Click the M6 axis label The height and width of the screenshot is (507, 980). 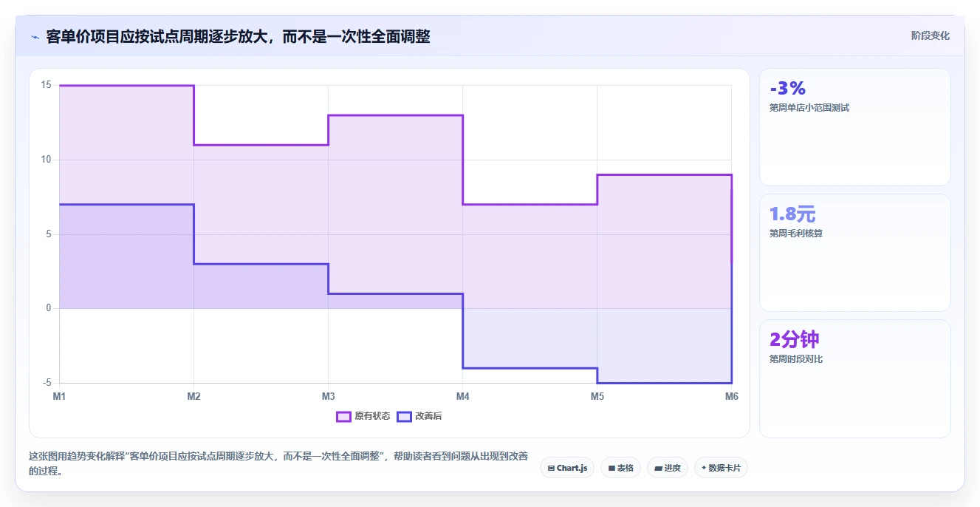tap(731, 397)
